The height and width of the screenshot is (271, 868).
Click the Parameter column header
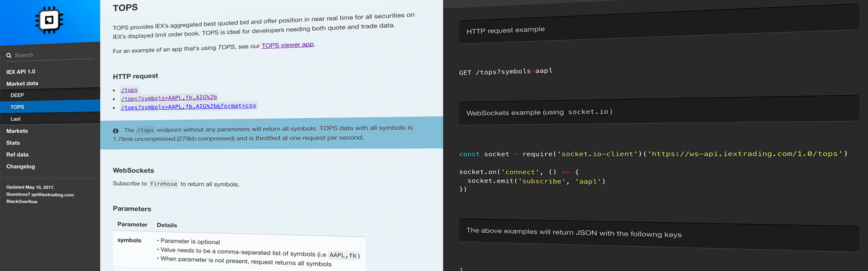[132, 224]
